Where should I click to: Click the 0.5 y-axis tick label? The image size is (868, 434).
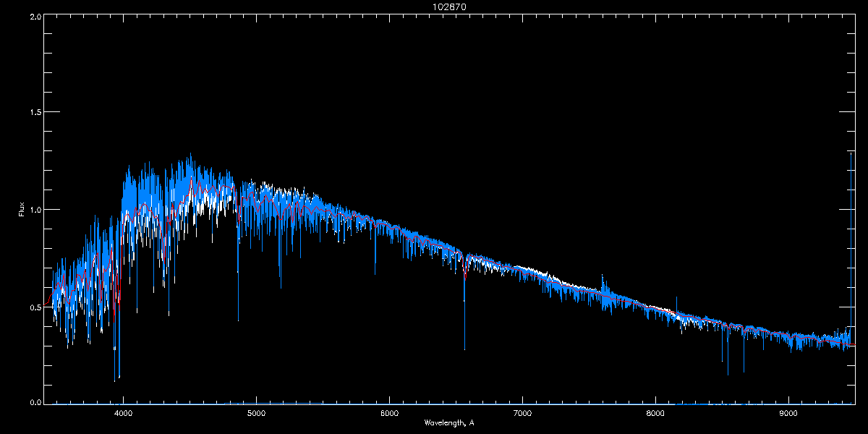[x=35, y=307]
